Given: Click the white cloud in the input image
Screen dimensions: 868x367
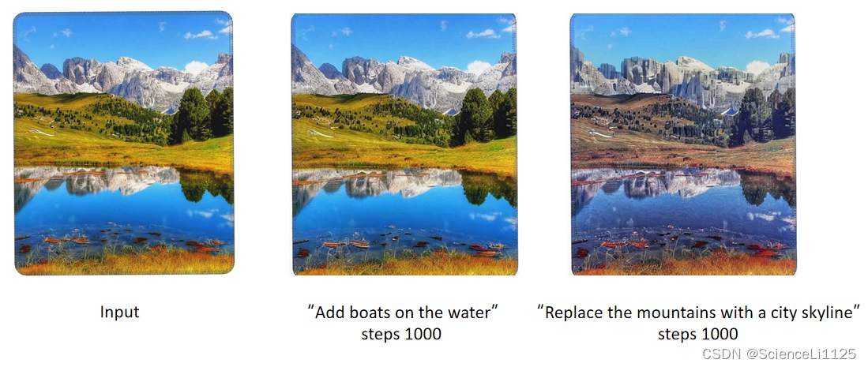Looking at the screenshot, I should click(197, 68).
